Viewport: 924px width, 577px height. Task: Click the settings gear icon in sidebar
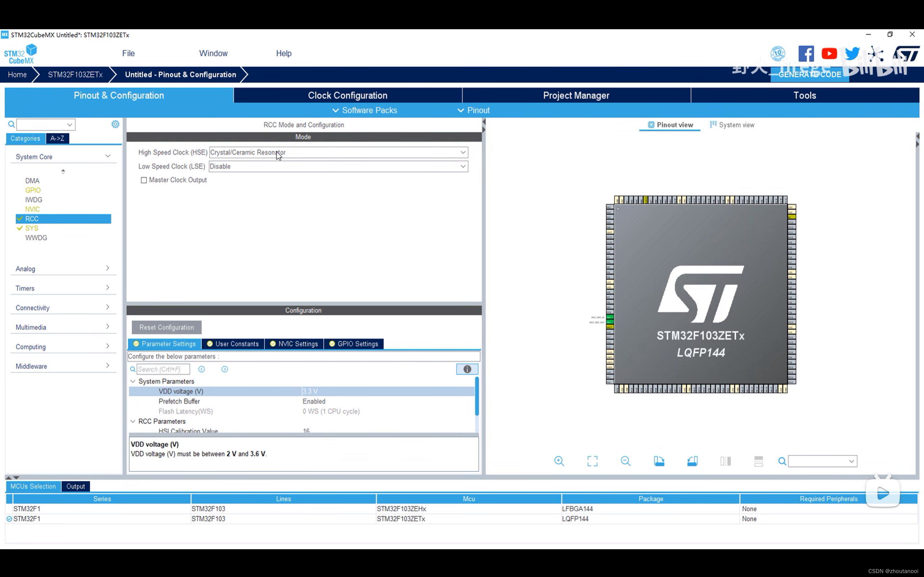coord(114,124)
